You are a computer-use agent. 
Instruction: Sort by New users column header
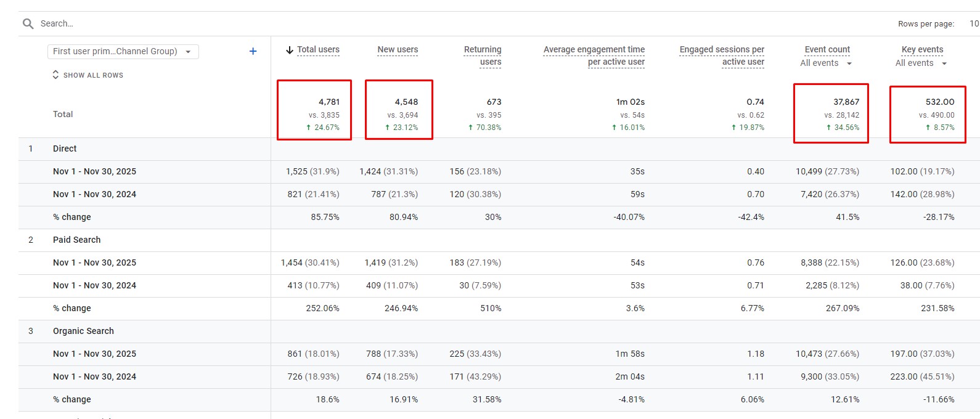[x=398, y=49]
